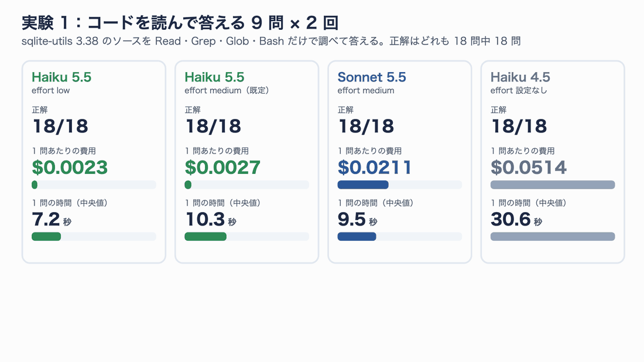The image size is (644, 362).
Task: Select the Haiku 4.5 heading
Action: (520, 77)
